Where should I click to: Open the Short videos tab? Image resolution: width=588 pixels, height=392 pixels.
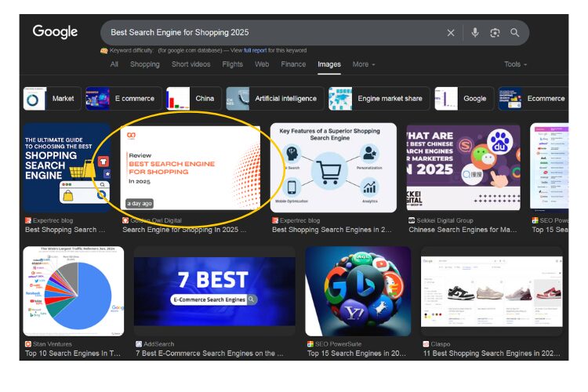coord(191,64)
